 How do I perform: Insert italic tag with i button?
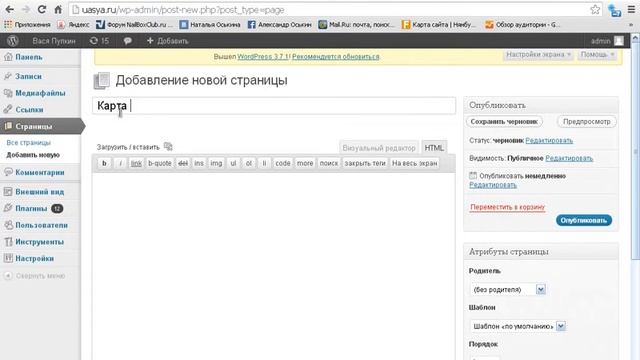[120, 163]
